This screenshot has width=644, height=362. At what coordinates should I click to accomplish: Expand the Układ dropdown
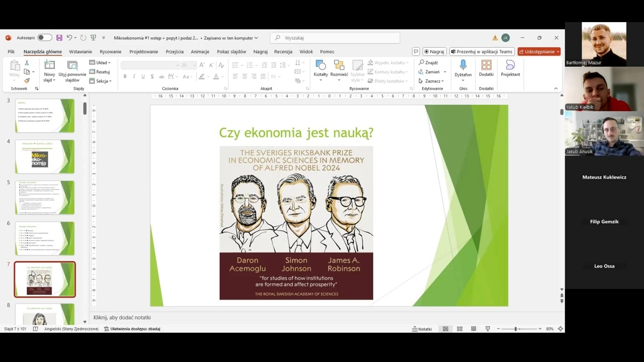[100, 63]
